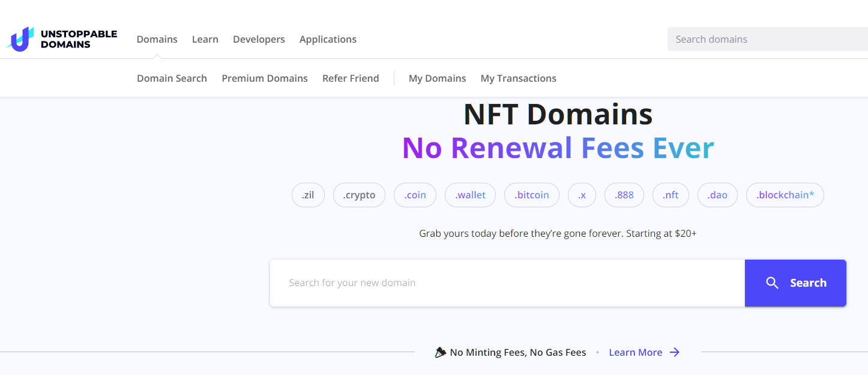Focus the 'Search domains' header field
Viewport: 868px width, 381px height.
tap(768, 39)
